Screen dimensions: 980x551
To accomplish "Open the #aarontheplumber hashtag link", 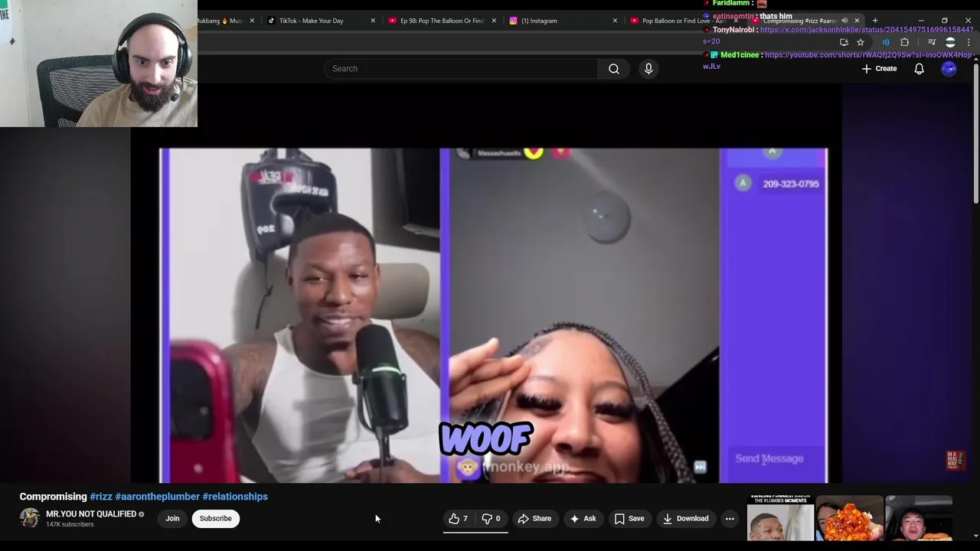I will click(157, 497).
